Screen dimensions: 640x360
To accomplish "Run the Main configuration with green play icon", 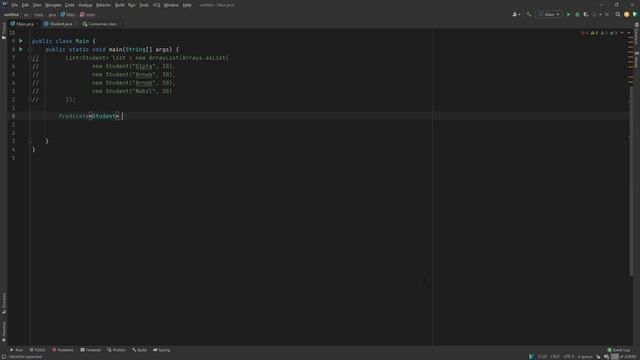I will [x=569, y=14].
